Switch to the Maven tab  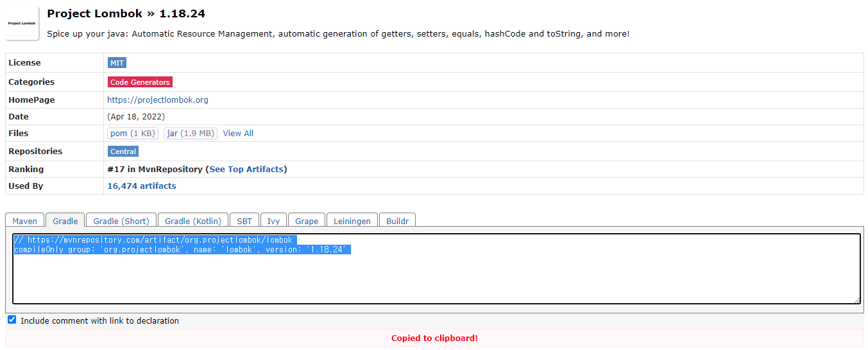[x=25, y=220]
